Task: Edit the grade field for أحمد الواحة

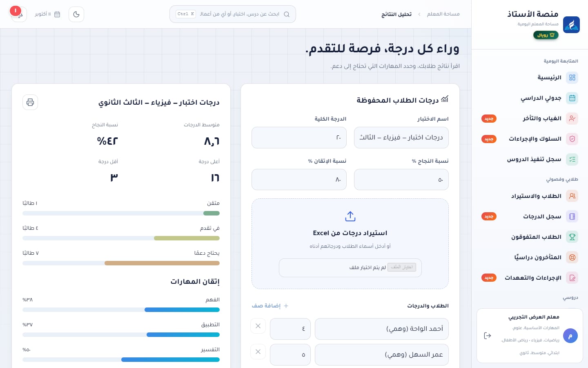Action: point(290,329)
